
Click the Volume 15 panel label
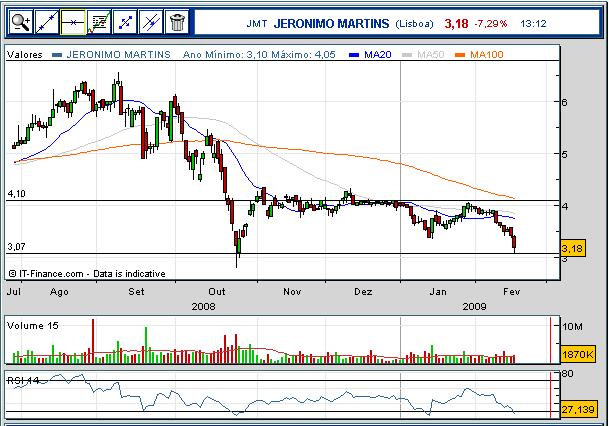coord(33,325)
